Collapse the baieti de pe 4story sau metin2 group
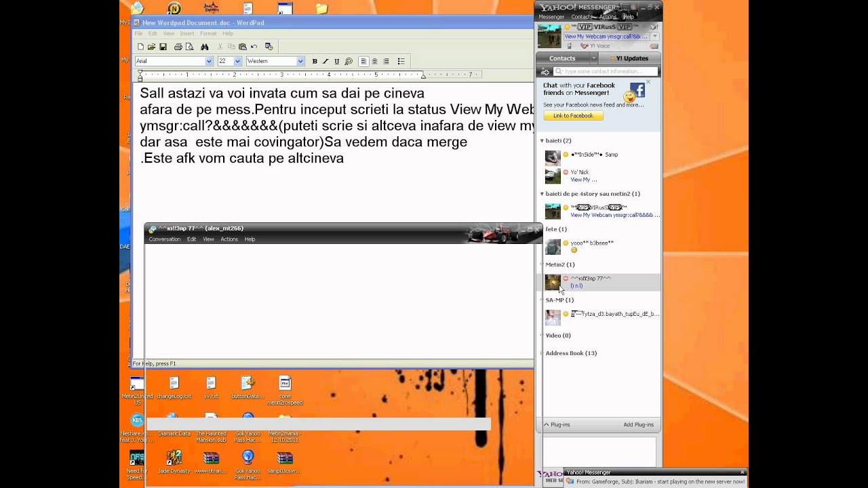 point(542,194)
